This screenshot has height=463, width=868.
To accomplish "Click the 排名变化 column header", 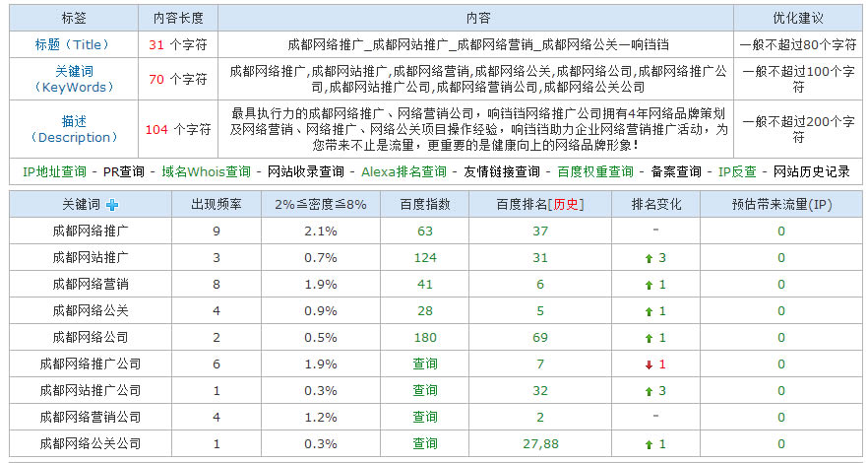I will 656,204.
